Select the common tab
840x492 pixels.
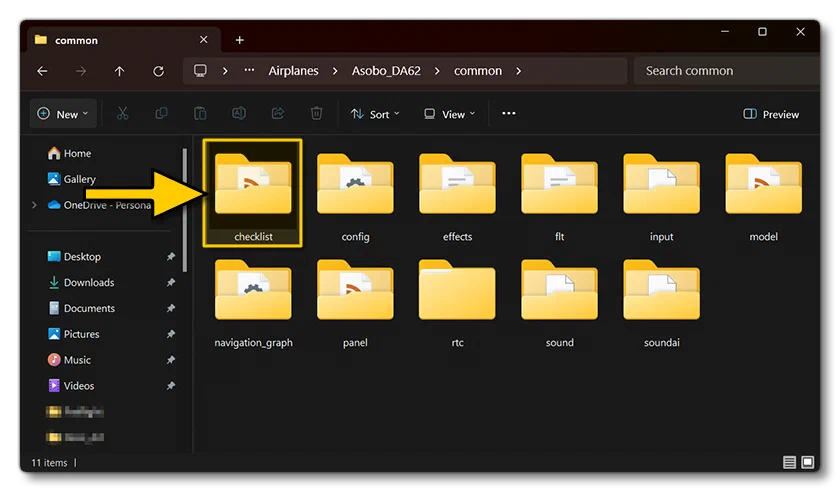(124, 40)
